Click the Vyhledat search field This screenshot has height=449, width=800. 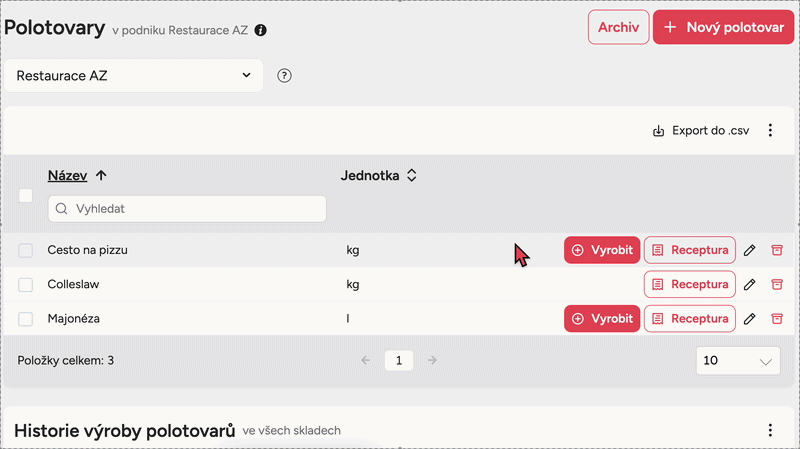187,209
